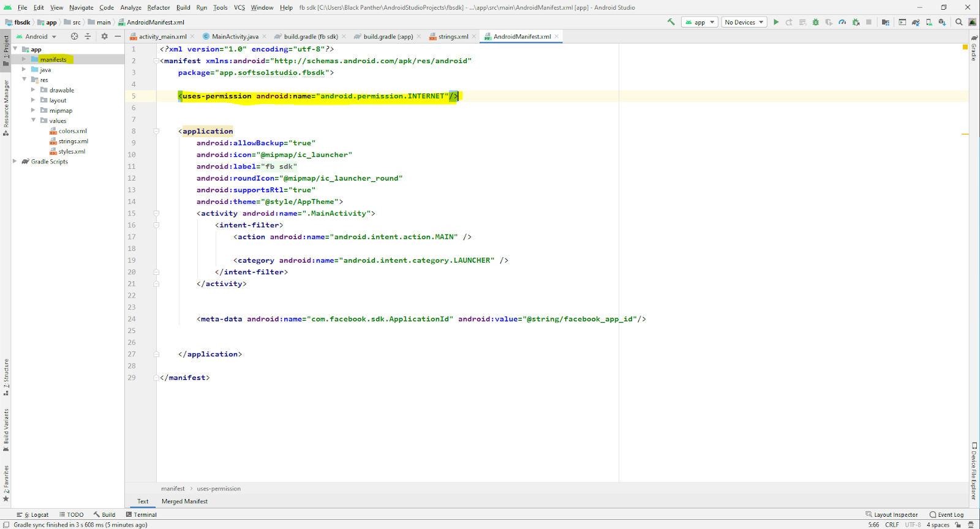Click the locate-in-project target icon
This screenshot has width=980, height=529.
74,36
